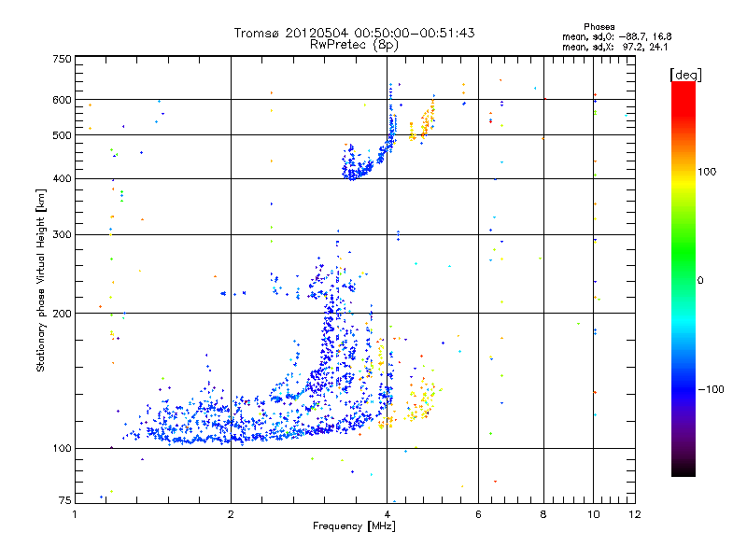Click the colorbar tick label '-100'

coord(711,389)
